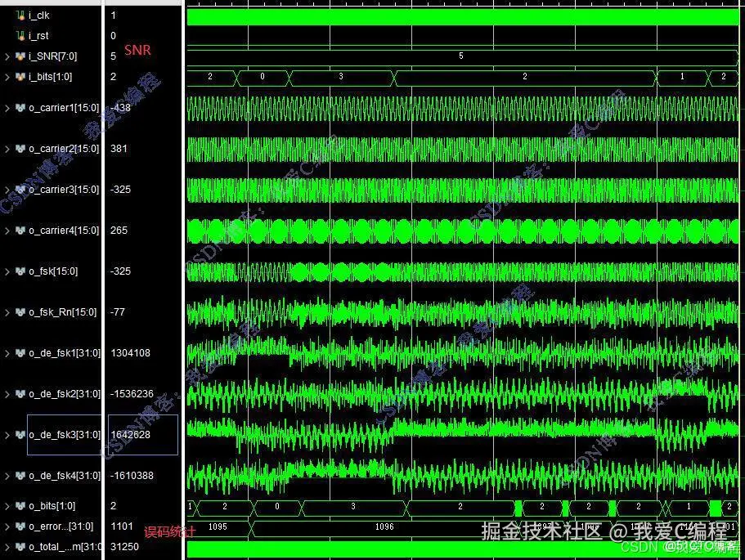This screenshot has height=560, width=745.
Task: Expand the o_error bus
Action: pos(7,526)
